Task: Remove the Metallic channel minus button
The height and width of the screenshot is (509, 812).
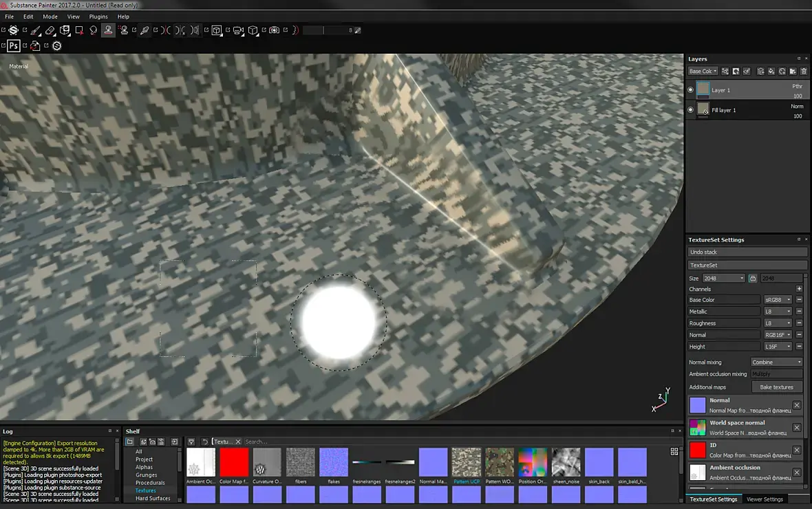Action: pyautogui.click(x=799, y=311)
